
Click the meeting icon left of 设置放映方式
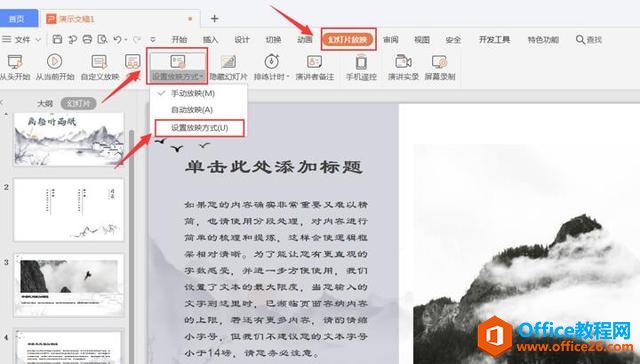click(x=133, y=62)
